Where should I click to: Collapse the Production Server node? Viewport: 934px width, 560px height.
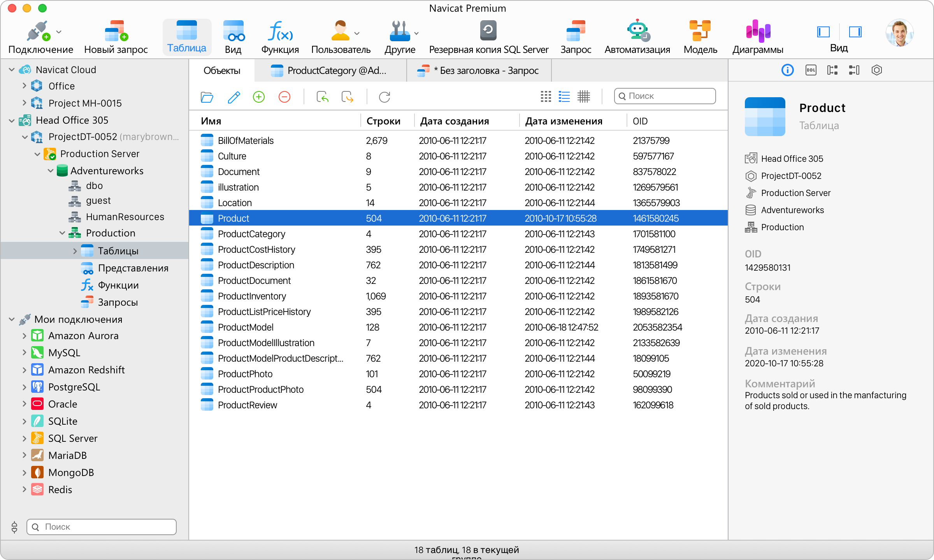[37, 154]
